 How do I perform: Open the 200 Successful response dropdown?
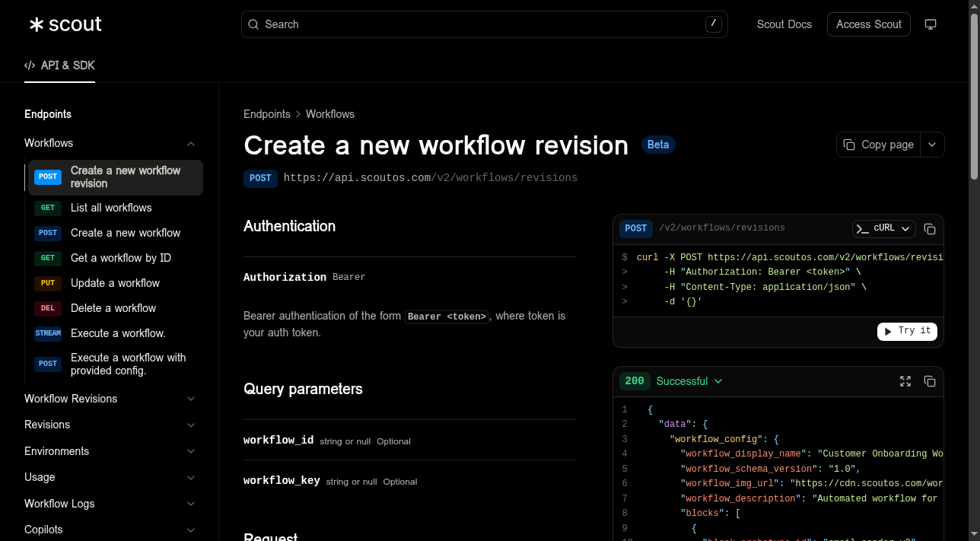(689, 381)
